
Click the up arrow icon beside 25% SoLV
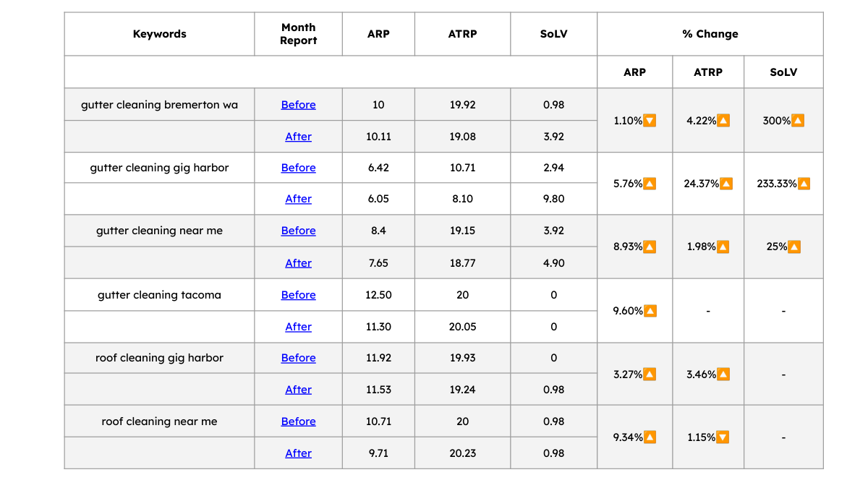click(794, 247)
